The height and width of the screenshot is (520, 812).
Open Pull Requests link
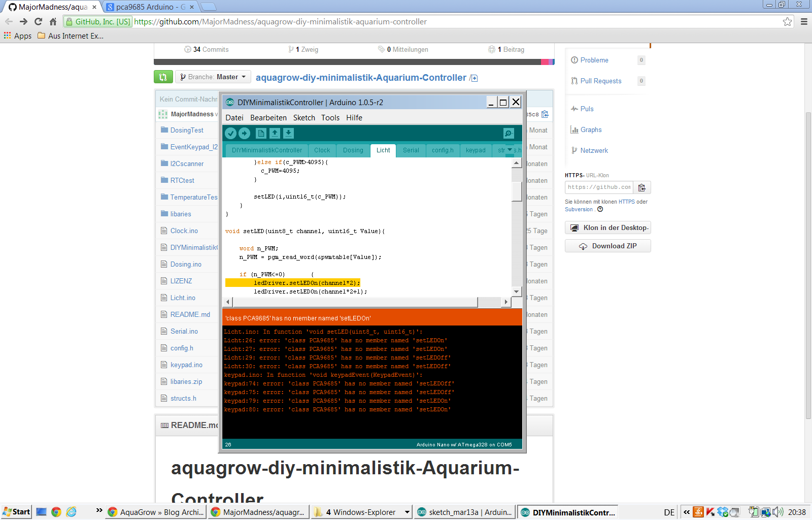[x=601, y=81]
